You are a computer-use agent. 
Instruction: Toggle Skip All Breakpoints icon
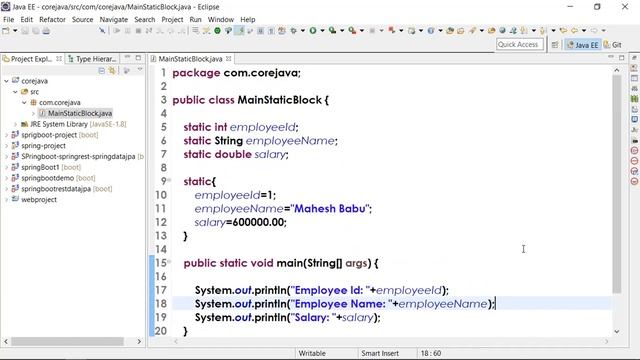pos(102,31)
